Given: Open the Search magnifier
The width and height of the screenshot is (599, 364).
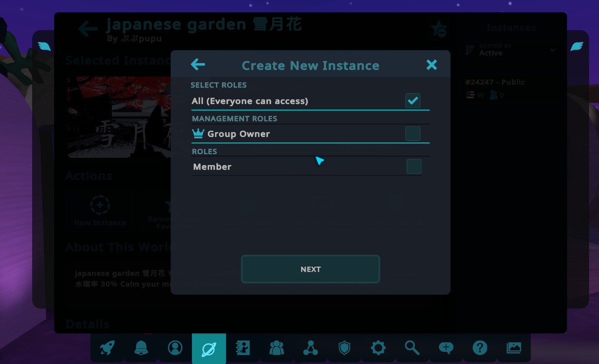Looking at the screenshot, I should tap(412, 348).
